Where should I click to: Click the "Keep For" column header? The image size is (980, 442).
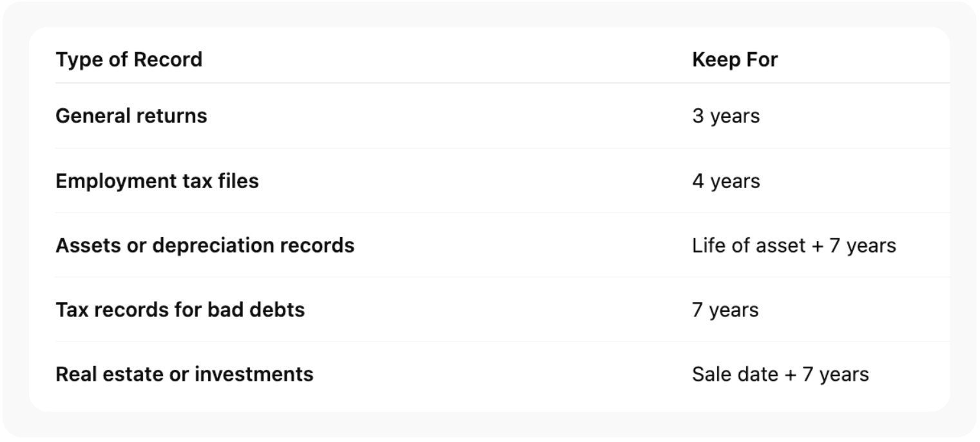735,60
